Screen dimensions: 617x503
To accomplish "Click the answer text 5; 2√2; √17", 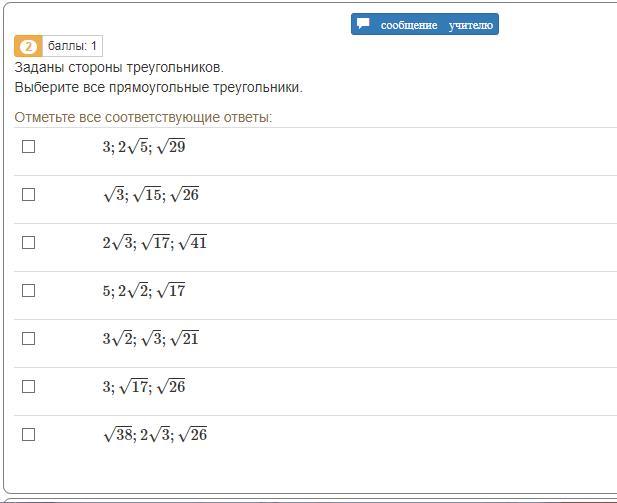I will (143, 291).
